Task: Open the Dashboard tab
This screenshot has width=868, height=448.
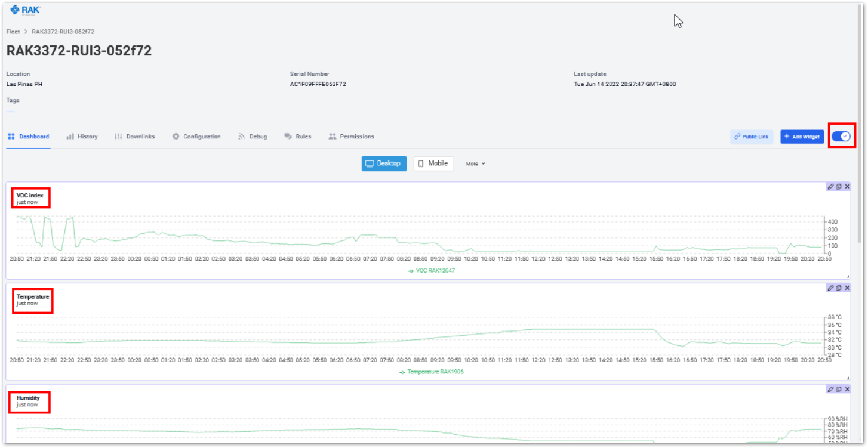Action: pyautogui.click(x=28, y=137)
